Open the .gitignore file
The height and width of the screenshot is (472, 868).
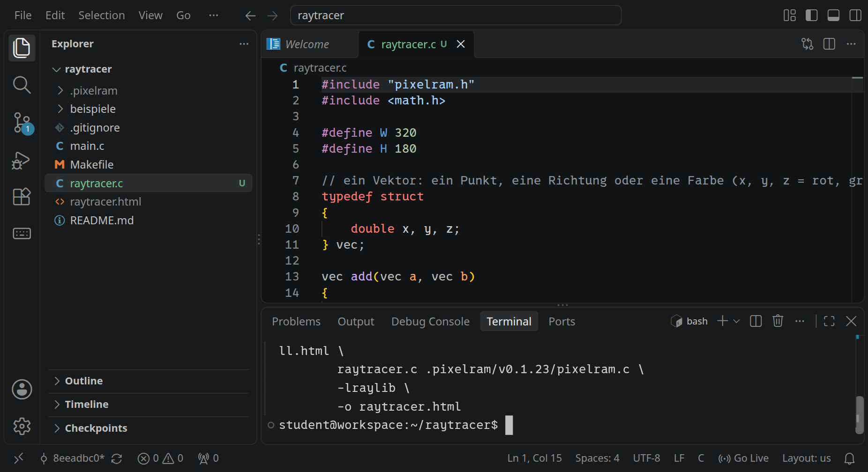point(148,127)
